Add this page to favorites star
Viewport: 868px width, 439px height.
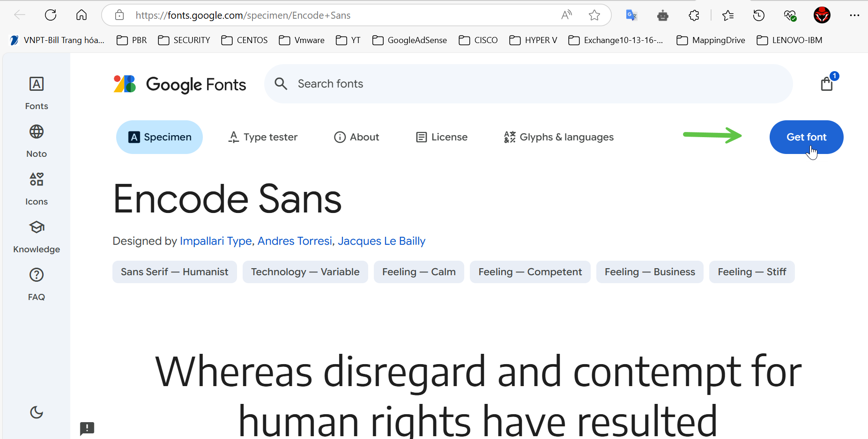pyautogui.click(x=594, y=15)
